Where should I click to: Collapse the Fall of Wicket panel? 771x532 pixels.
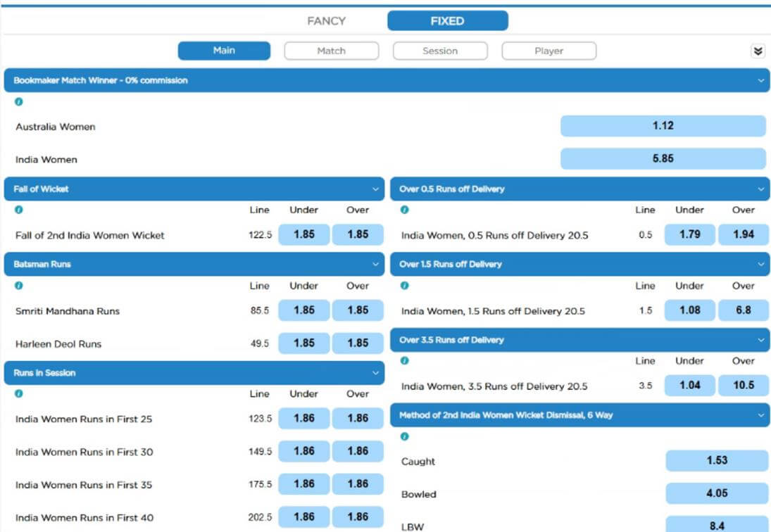[375, 189]
